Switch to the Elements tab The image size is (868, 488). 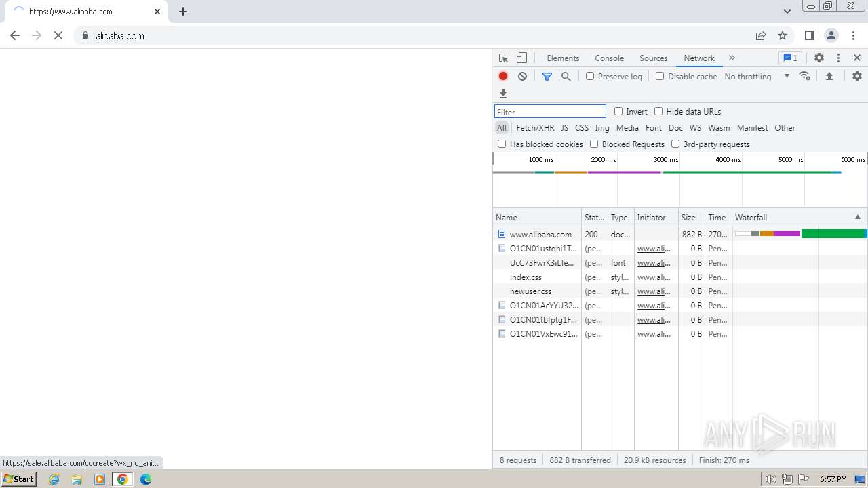pos(563,58)
